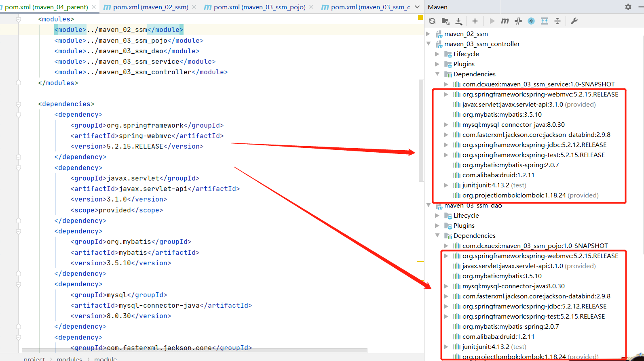The height and width of the screenshot is (361, 644).
Task: Click 'modules' breadcrumb at editor bottom
Action: pyautogui.click(x=69, y=359)
